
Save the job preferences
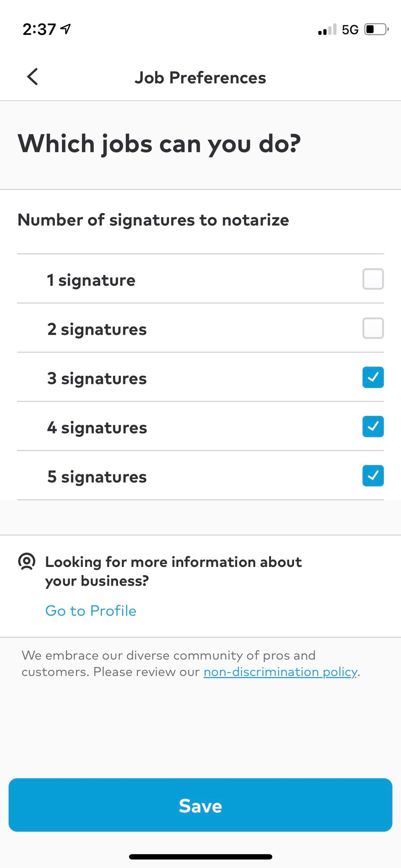tap(200, 805)
